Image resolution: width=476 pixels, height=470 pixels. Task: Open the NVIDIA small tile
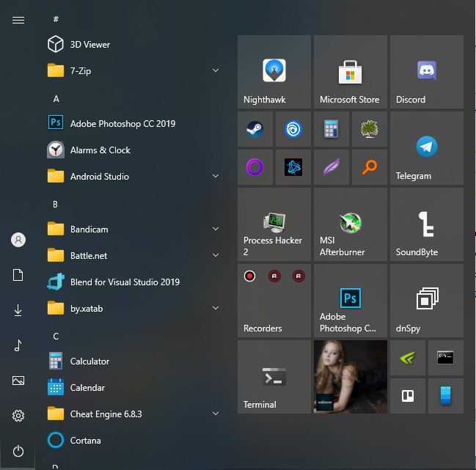pyautogui.click(x=407, y=358)
